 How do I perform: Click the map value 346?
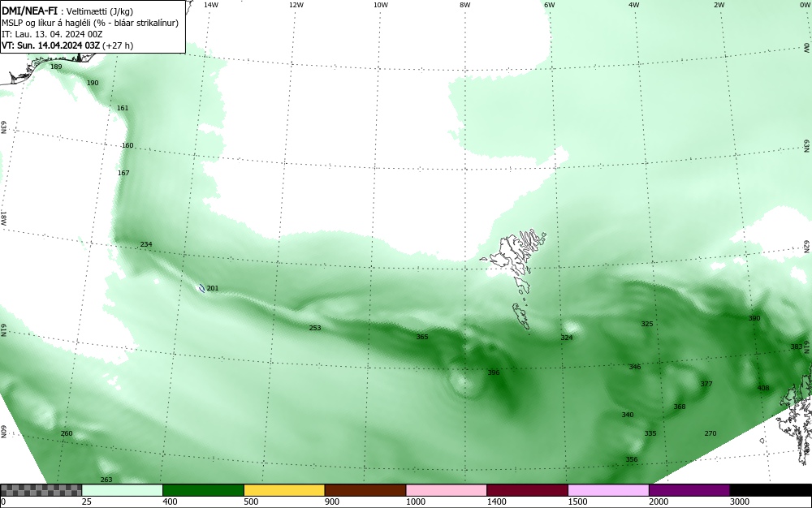point(634,367)
